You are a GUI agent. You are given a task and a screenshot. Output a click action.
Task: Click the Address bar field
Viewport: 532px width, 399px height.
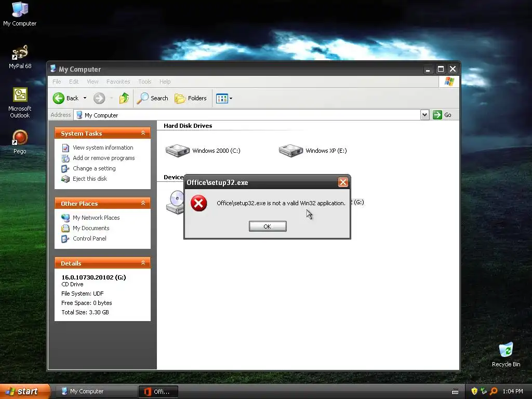247,115
